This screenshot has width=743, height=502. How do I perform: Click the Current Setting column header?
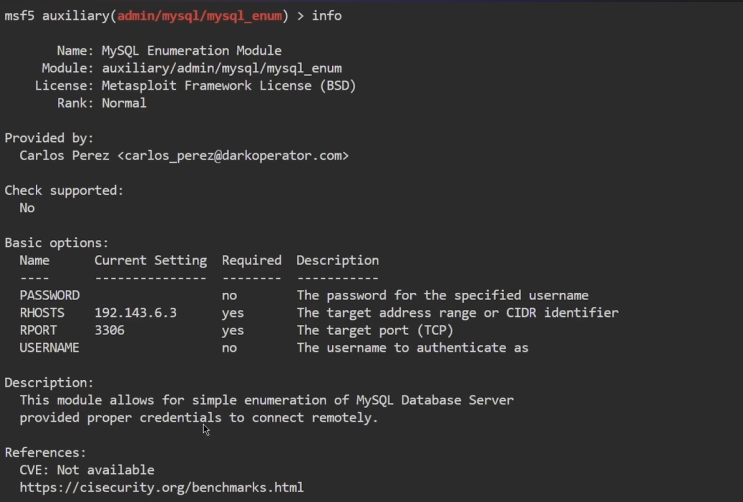coord(150,260)
